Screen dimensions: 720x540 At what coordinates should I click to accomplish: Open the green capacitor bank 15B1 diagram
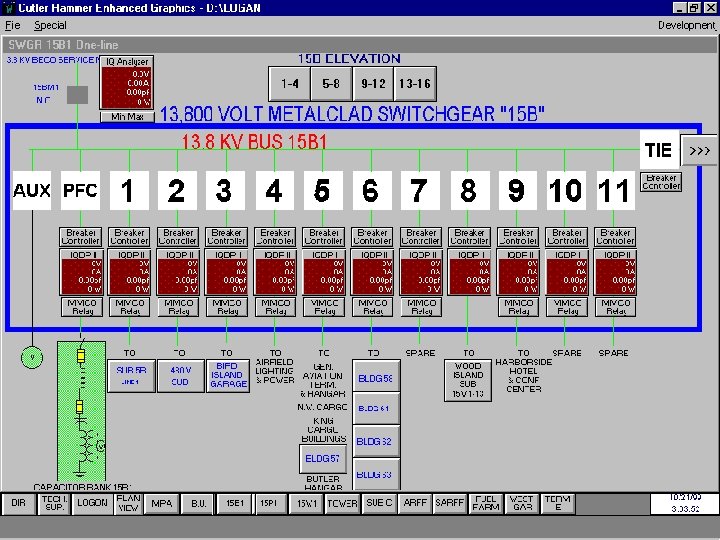tap(81, 411)
